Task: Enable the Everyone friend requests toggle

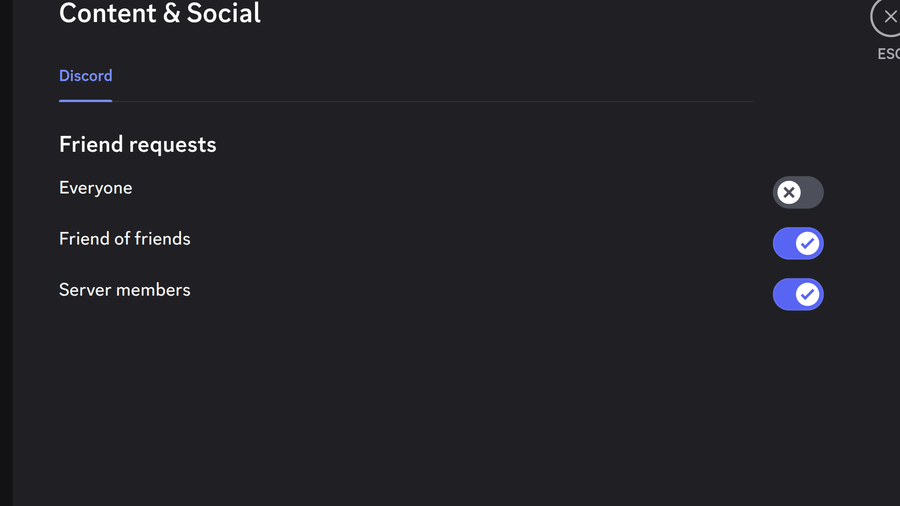Action: click(x=798, y=192)
